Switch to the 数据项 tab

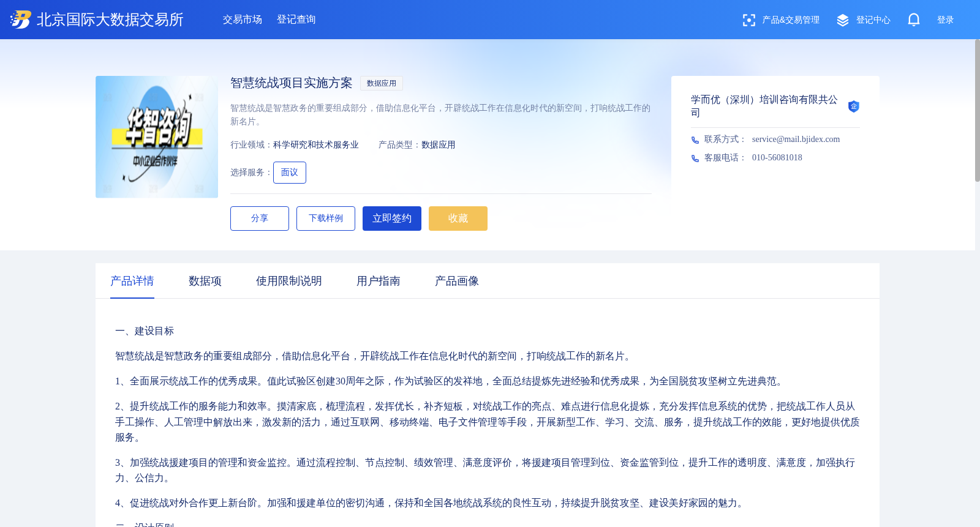point(205,281)
